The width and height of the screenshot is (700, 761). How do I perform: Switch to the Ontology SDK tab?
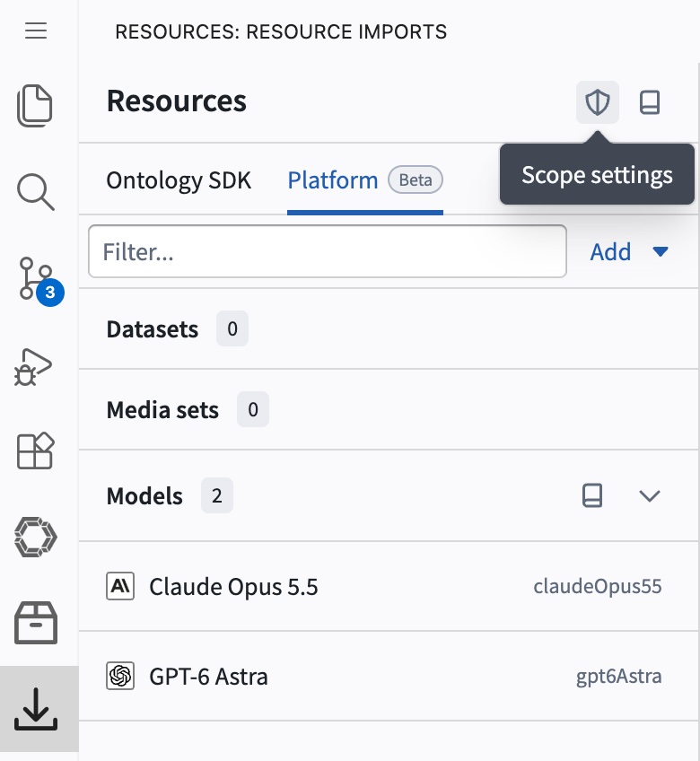pos(179,180)
